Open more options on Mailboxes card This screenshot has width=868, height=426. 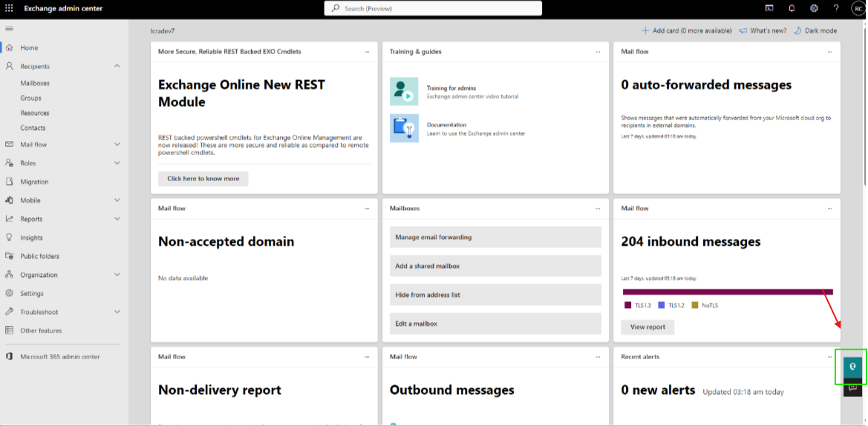click(598, 209)
